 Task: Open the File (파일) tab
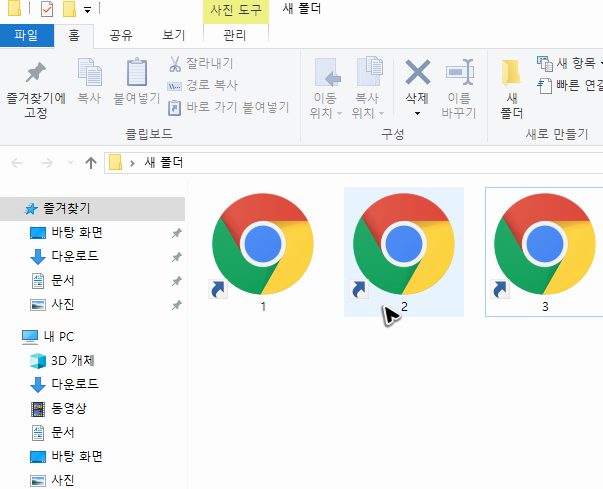(x=27, y=35)
